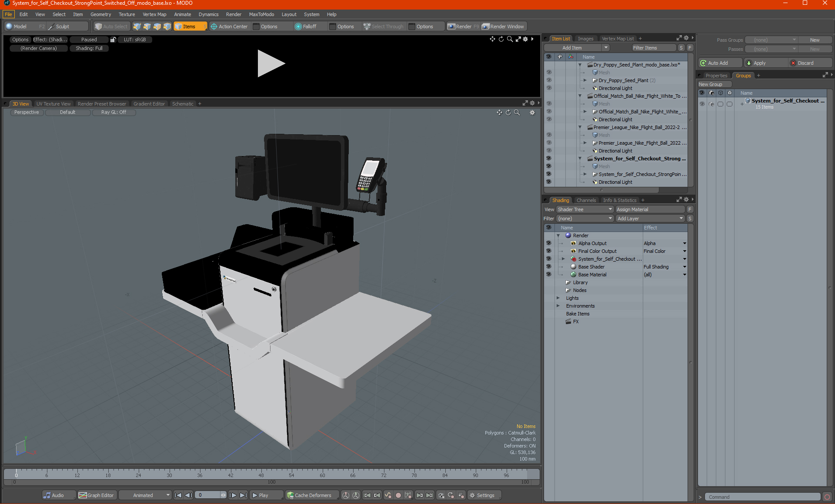
Task: Toggle Base Shader visibility
Action: (x=548, y=267)
